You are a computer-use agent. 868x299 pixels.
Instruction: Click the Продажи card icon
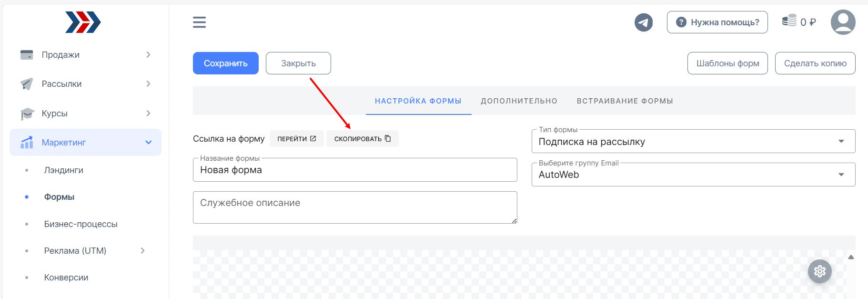tap(27, 55)
